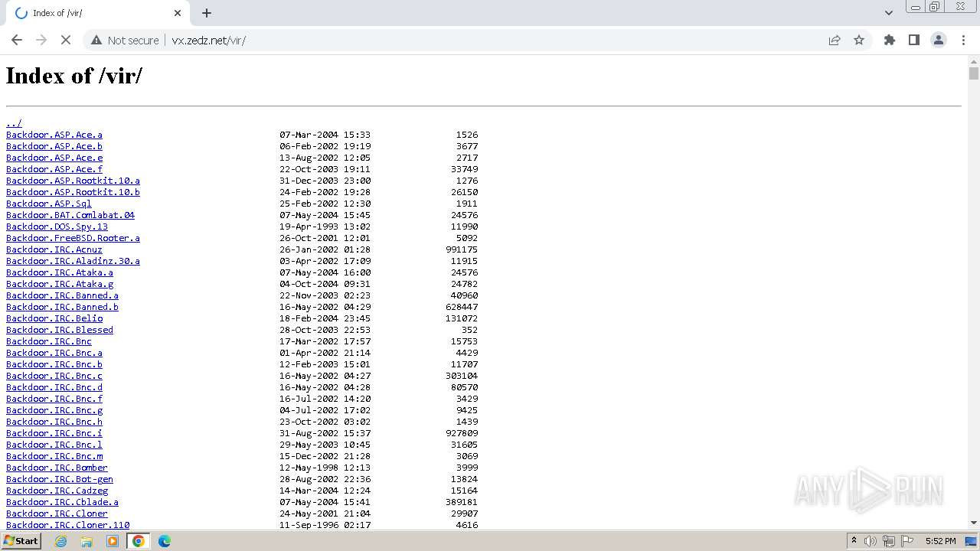
Task: Select the Index of /vir/ tab
Action: (96, 13)
